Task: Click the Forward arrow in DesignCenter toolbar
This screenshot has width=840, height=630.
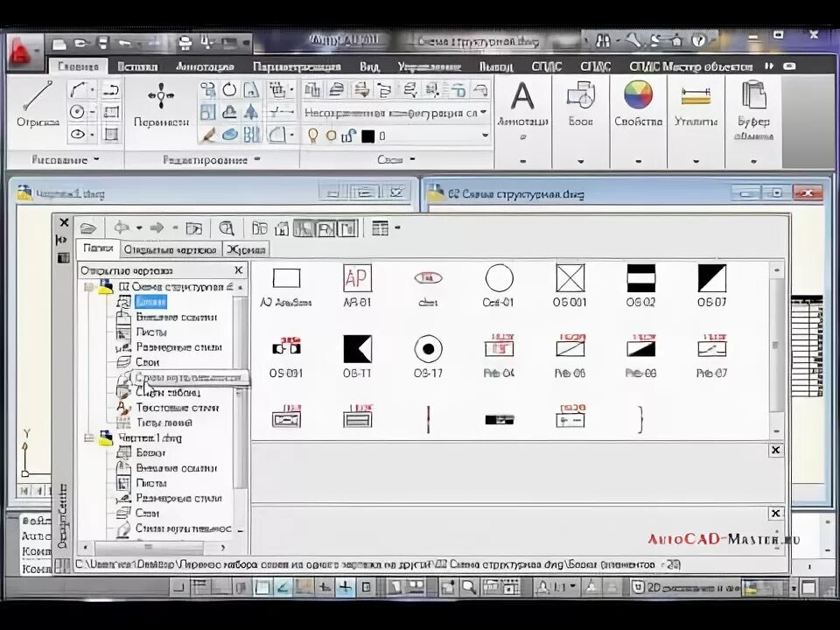Action: click(x=157, y=228)
